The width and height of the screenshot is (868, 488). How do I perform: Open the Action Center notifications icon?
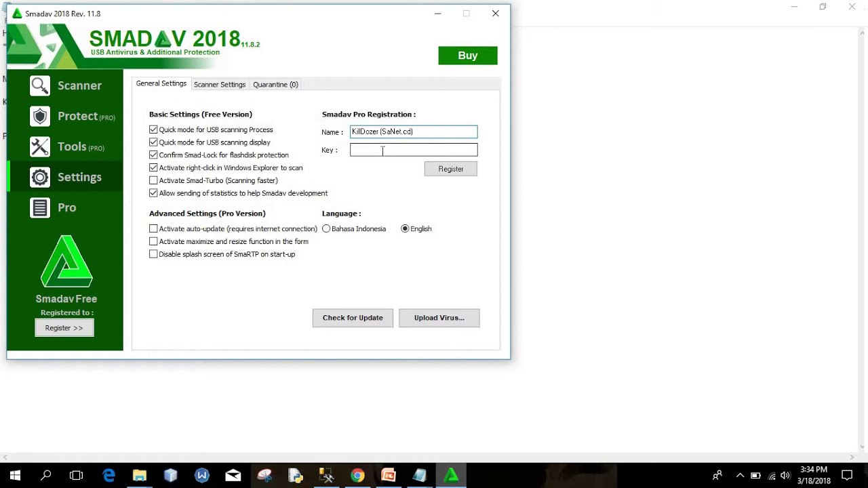847,476
